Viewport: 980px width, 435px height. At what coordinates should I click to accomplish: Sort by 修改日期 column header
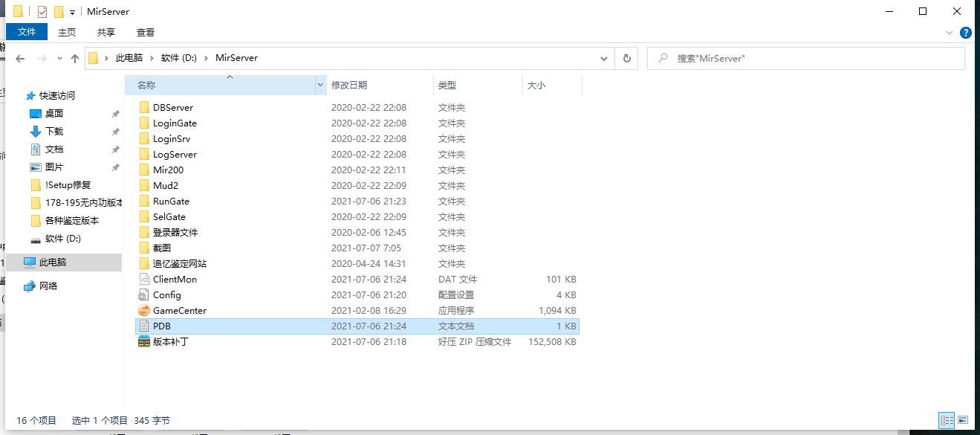click(x=349, y=86)
